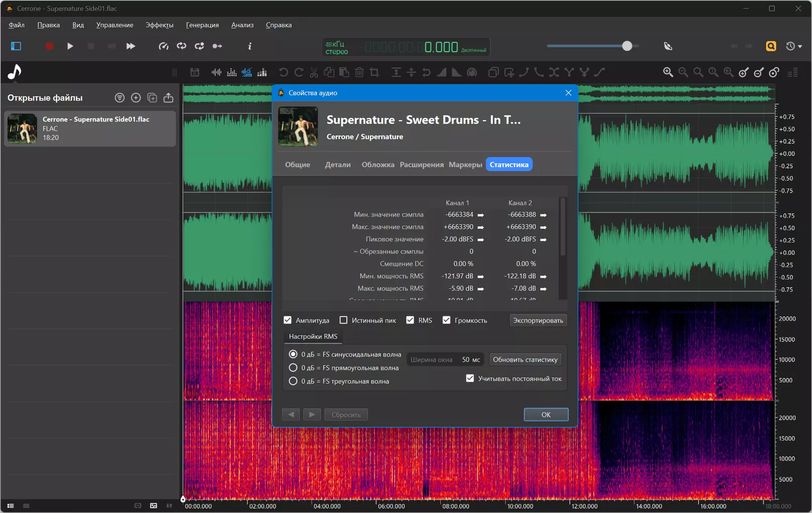Add a new file via plus icon
812x513 pixels.
pos(136,98)
